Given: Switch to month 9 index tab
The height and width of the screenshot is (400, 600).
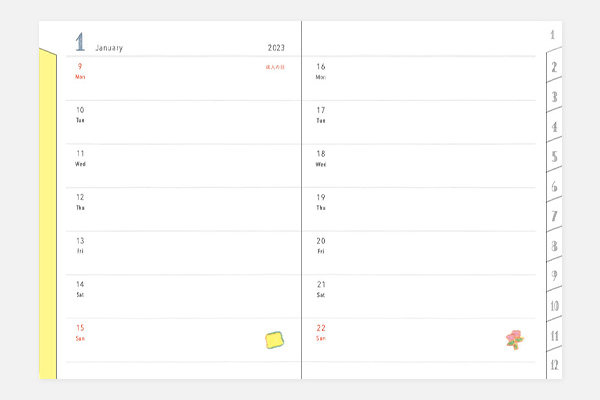Looking at the screenshot, I should [x=554, y=275].
